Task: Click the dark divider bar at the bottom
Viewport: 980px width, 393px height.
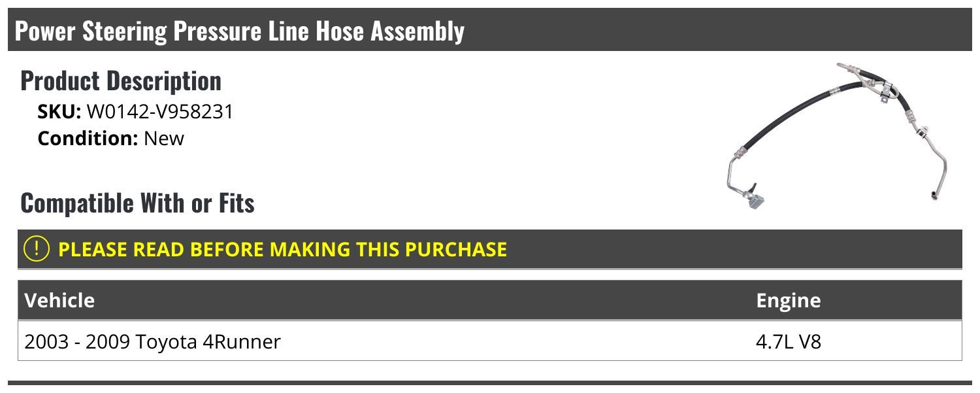Action: (490, 383)
